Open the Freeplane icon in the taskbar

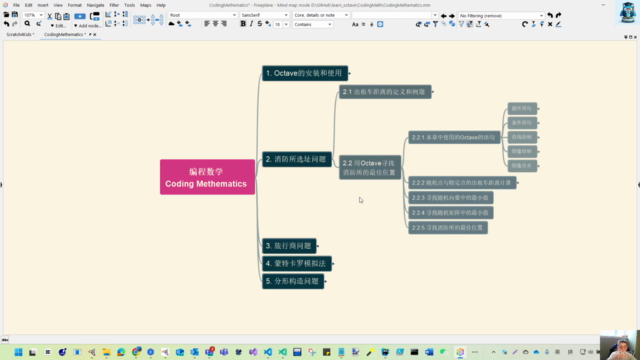pos(460,352)
